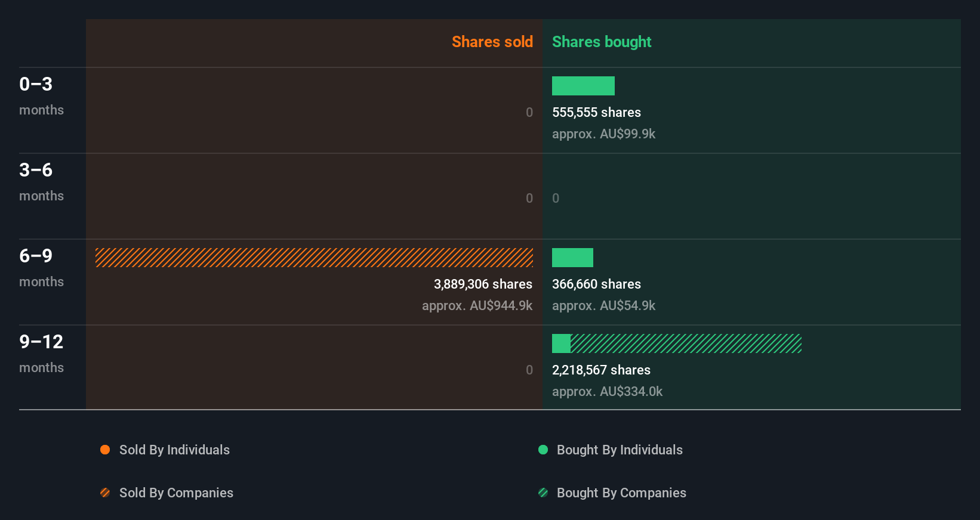Click the 0–3 months row label

(x=41, y=96)
